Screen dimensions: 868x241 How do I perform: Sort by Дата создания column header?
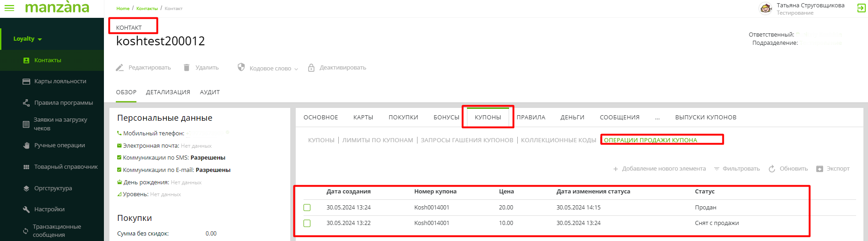point(348,192)
